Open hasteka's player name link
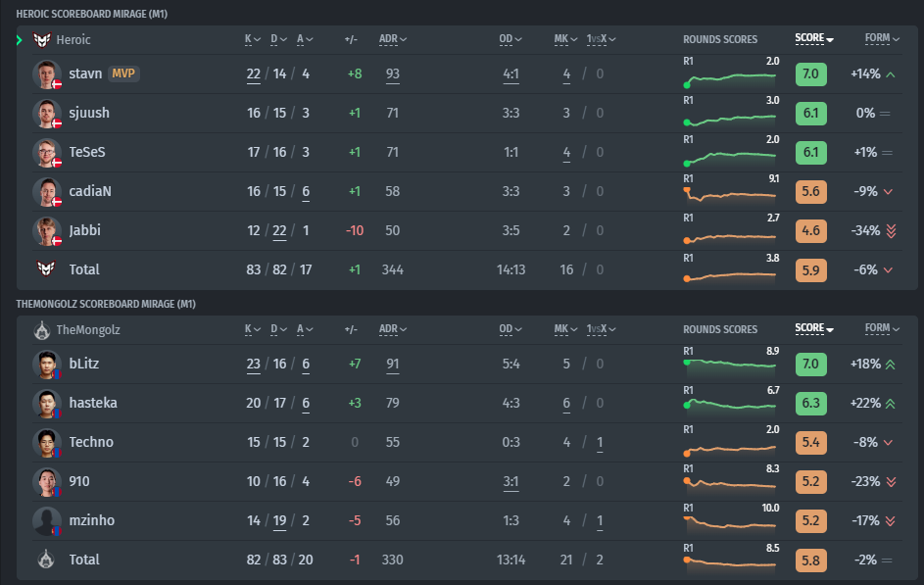The width and height of the screenshot is (924, 585). point(93,403)
